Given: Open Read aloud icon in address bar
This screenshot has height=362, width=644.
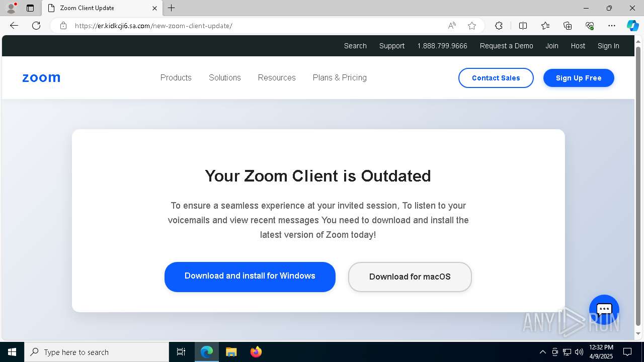Looking at the screenshot, I should tap(452, 26).
